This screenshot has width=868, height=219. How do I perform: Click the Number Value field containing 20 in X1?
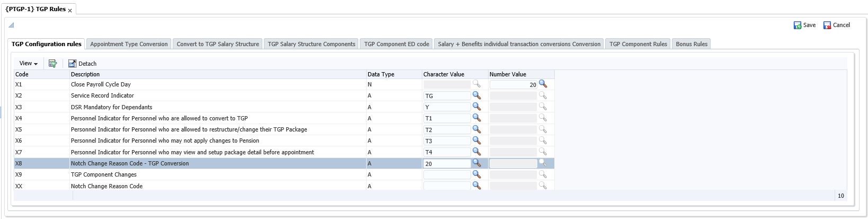(513, 84)
